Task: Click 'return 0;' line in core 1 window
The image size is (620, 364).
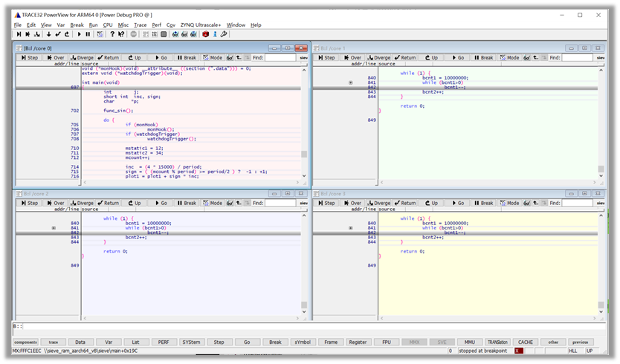Action: point(413,106)
